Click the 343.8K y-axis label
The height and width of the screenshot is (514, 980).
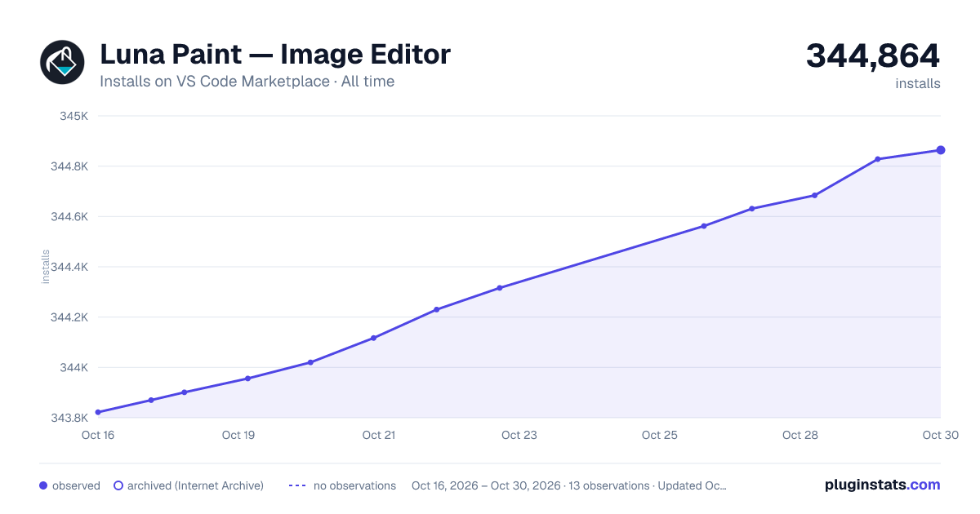pos(69,418)
